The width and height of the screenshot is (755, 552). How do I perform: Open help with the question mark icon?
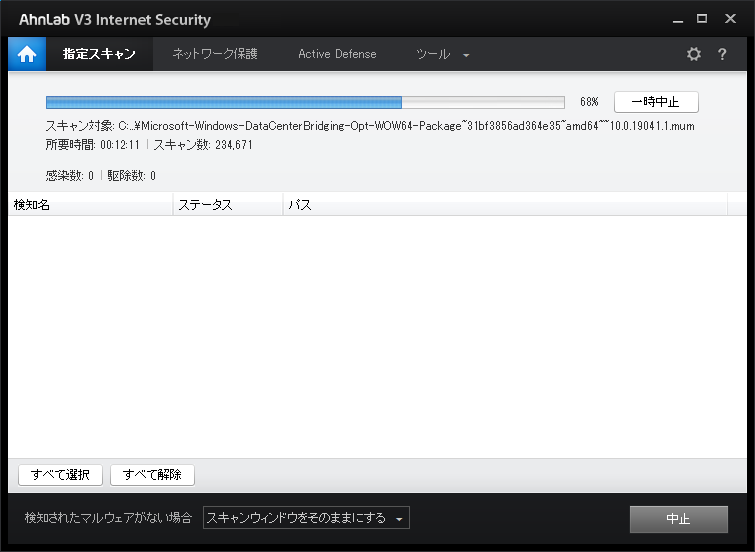pyautogui.click(x=722, y=54)
